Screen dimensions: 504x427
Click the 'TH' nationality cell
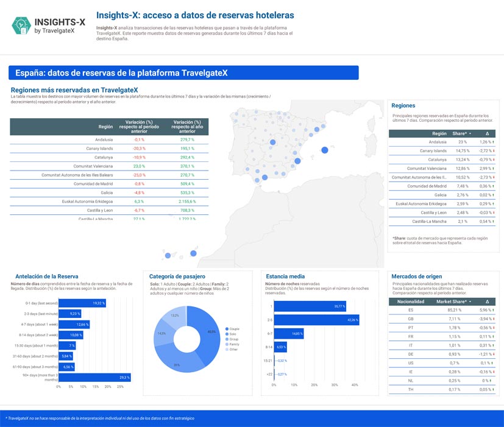411,389
